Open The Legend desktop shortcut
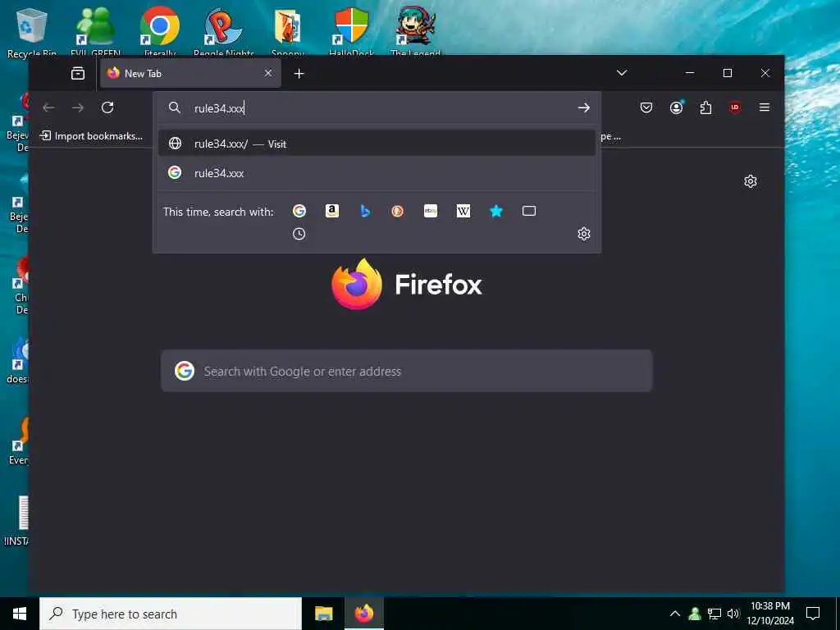Viewport: 840px width, 630px height. click(416, 32)
